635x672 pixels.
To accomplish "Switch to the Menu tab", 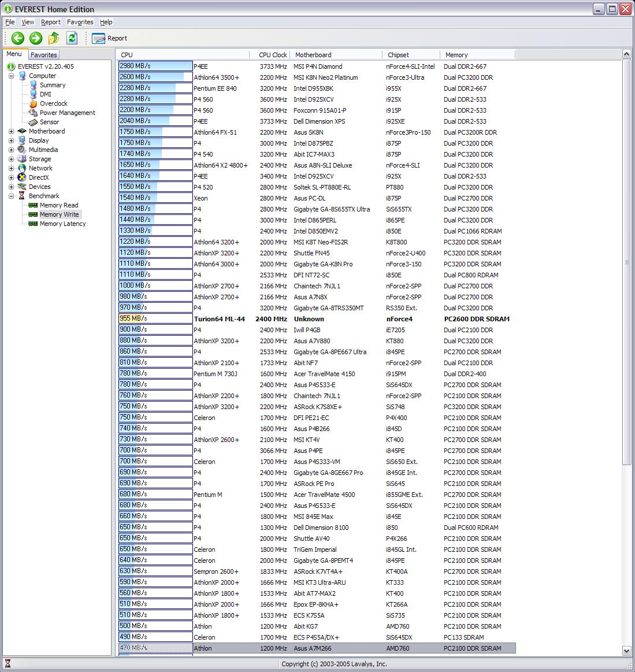I will tap(14, 54).
